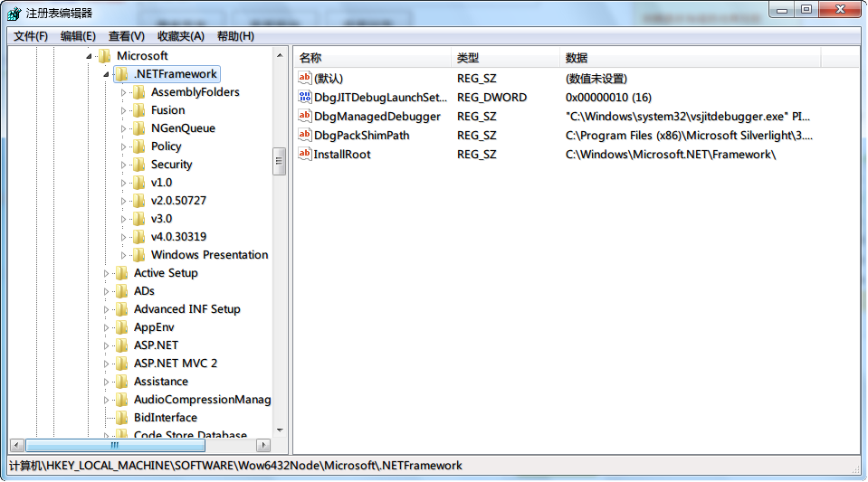Click the Microsoft folder icon

click(x=104, y=56)
